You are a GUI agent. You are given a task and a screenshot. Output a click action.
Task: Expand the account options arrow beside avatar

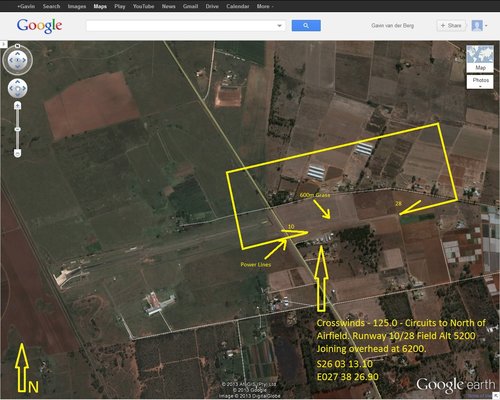486,26
